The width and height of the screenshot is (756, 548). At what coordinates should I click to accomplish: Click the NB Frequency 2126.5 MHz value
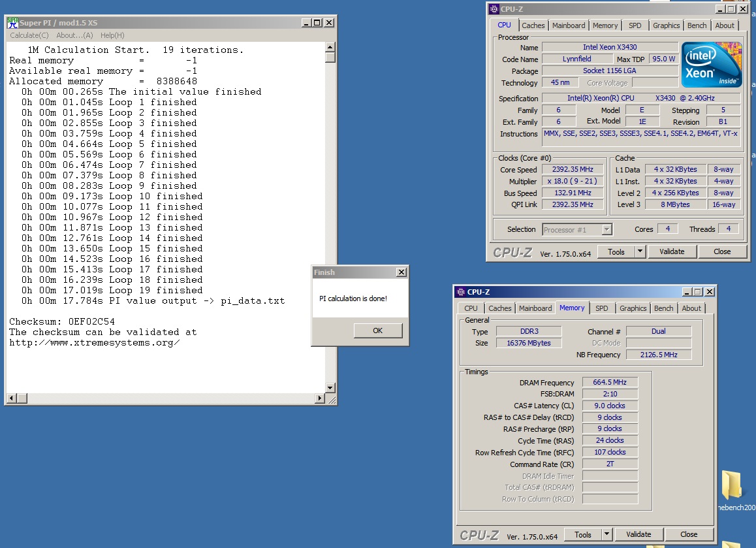[x=659, y=355]
